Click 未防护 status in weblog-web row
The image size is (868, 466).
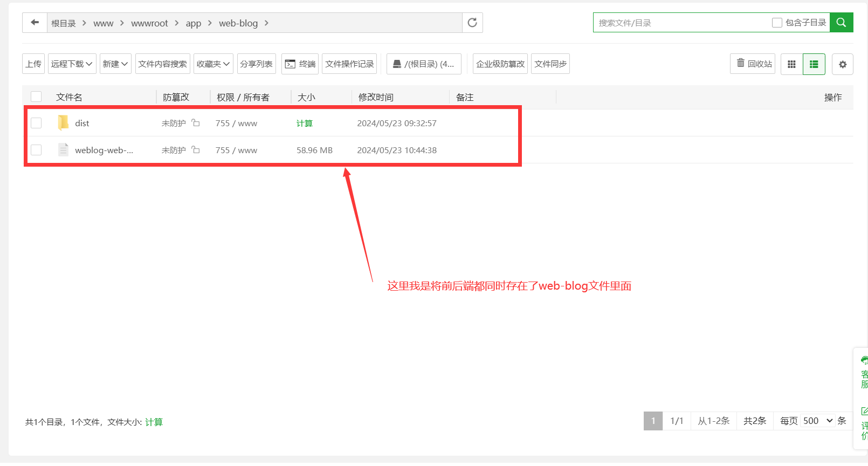point(174,150)
